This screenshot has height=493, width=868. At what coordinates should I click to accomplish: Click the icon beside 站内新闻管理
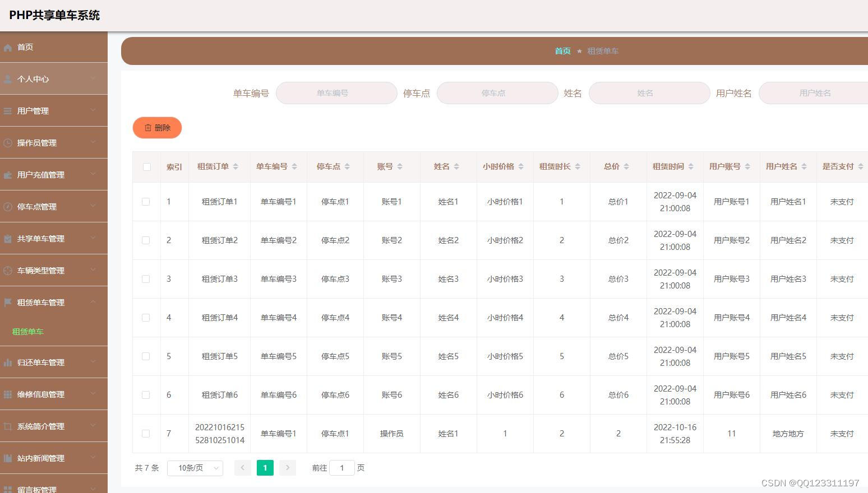coord(8,459)
